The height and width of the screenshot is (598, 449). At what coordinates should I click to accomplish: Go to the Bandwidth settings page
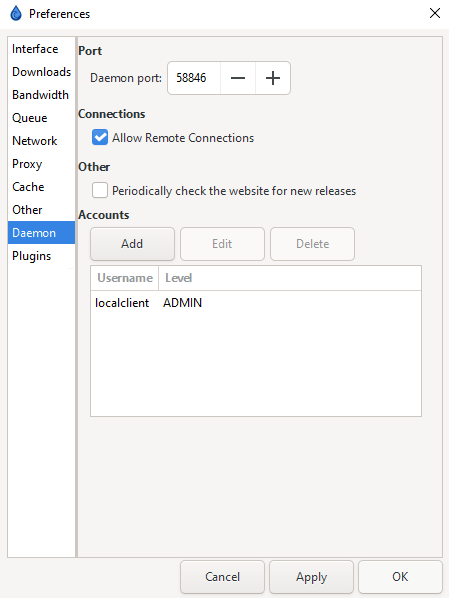[x=41, y=95]
